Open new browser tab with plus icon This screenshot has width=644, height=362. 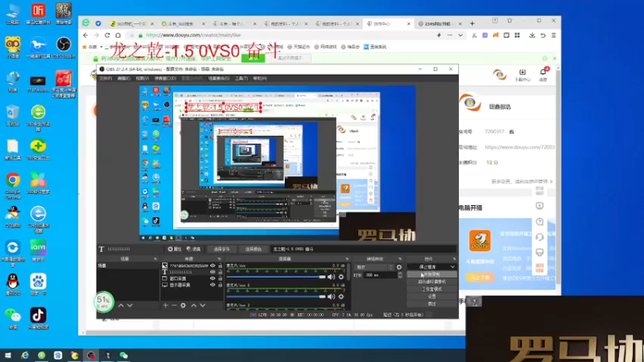click(x=472, y=24)
